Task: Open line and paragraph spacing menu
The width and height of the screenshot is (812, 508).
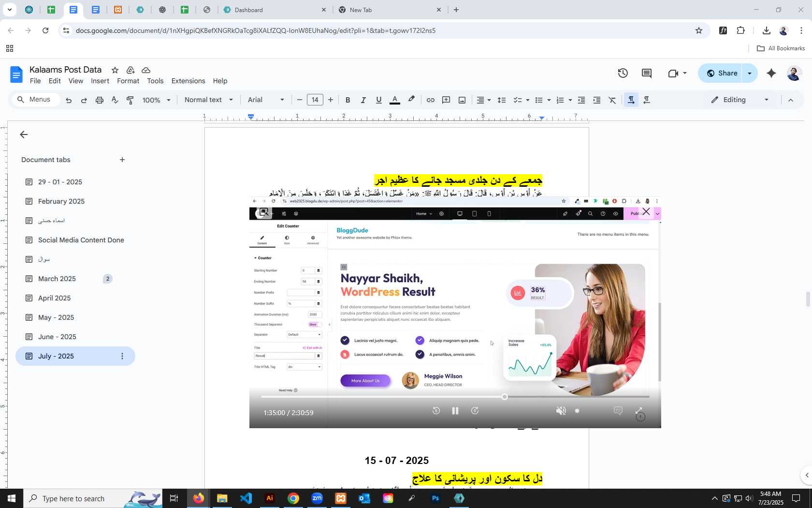Action: [x=502, y=100]
